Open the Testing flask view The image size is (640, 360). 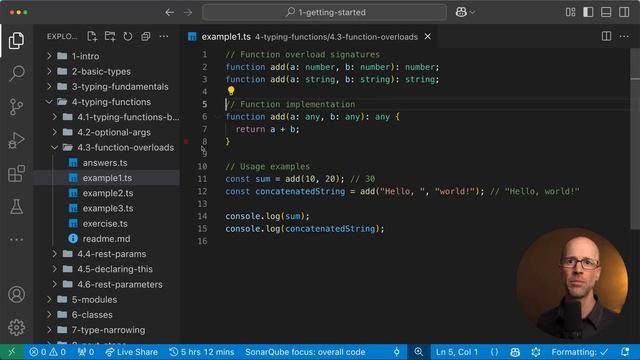tap(16, 207)
